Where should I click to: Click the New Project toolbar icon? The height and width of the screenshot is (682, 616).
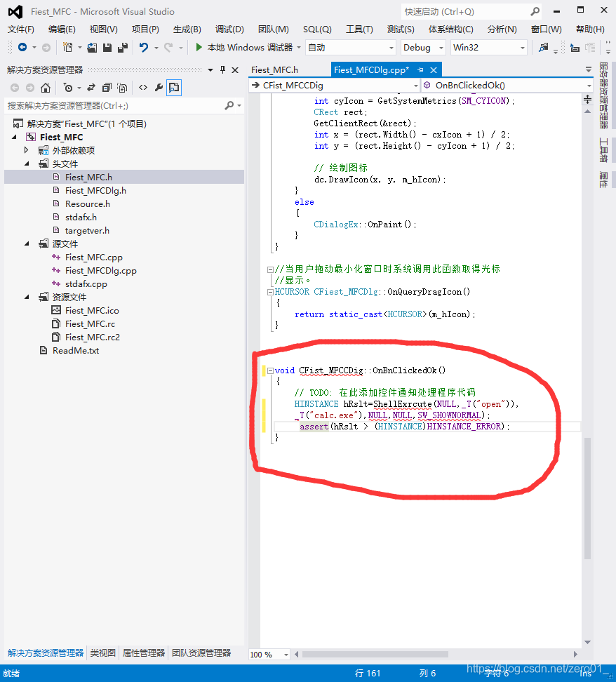click(x=67, y=48)
